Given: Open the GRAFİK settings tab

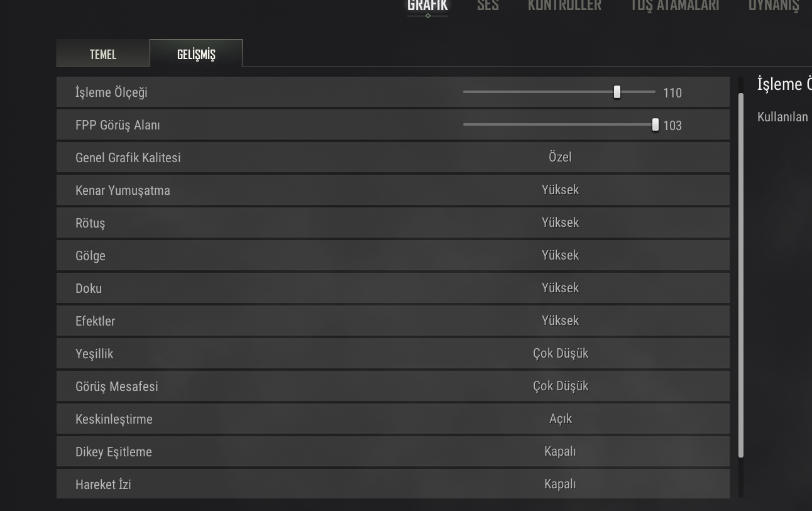Looking at the screenshot, I should coord(427,6).
